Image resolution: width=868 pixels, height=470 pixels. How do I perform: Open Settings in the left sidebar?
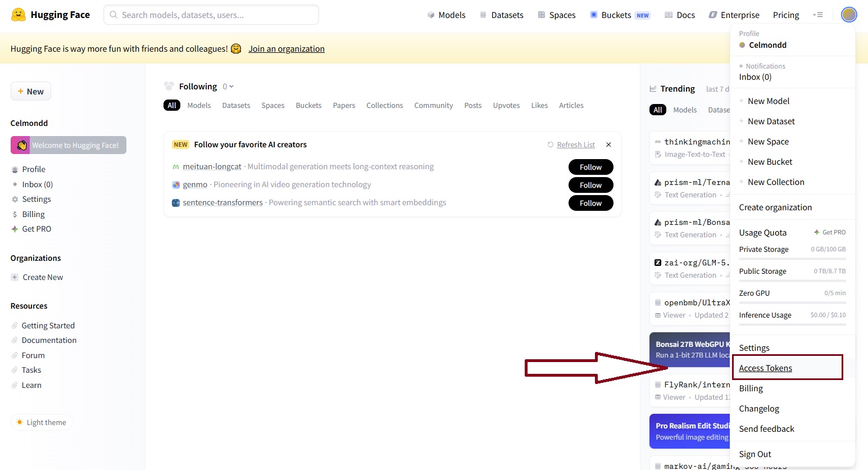36,199
